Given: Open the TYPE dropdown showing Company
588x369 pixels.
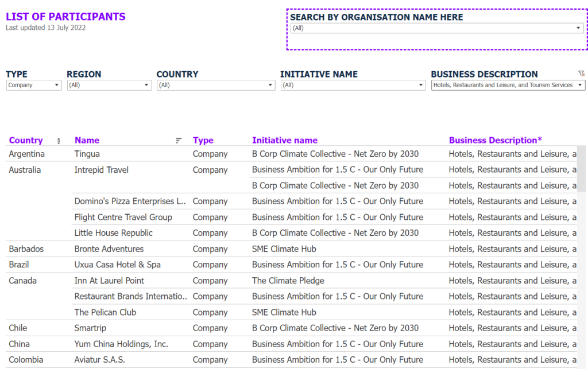Looking at the screenshot, I should pyautogui.click(x=34, y=85).
